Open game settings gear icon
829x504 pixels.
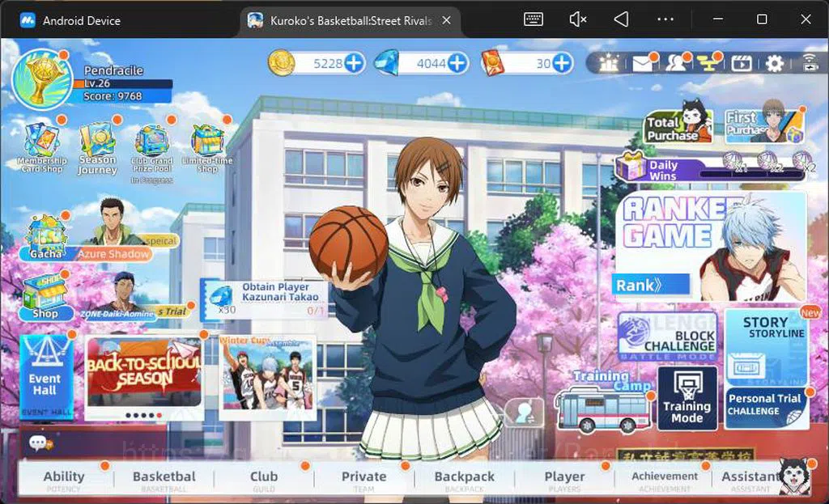pyautogui.click(x=775, y=64)
